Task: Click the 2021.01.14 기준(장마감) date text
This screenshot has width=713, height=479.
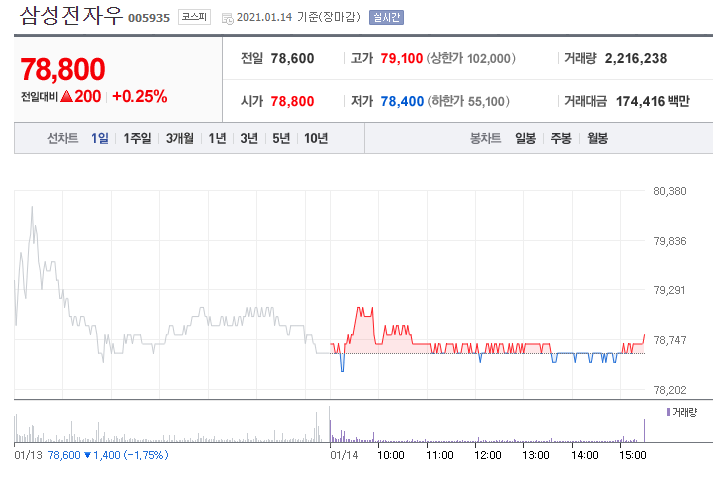Action: [299, 17]
